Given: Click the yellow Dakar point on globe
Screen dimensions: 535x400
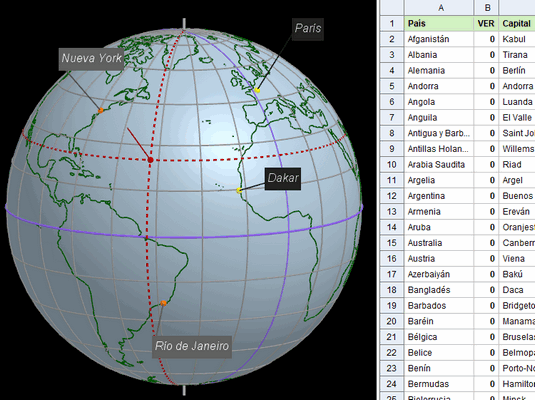Looking at the screenshot, I should click(239, 190).
